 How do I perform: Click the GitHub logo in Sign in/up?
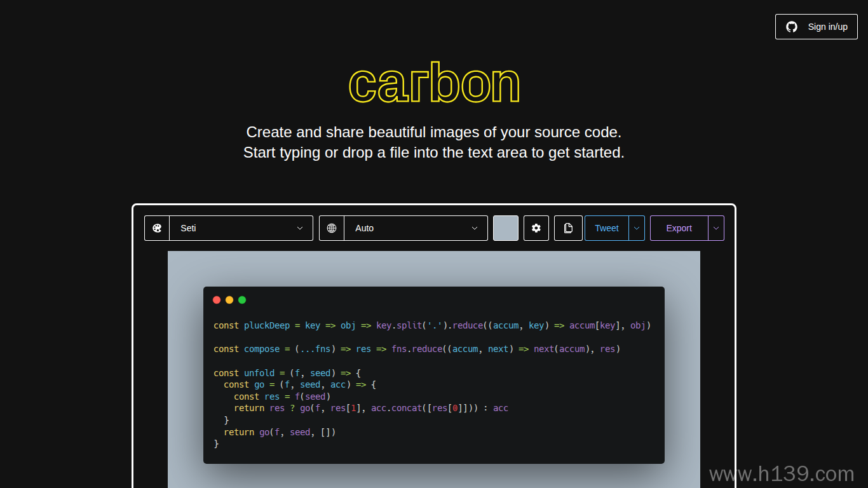(x=792, y=27)
